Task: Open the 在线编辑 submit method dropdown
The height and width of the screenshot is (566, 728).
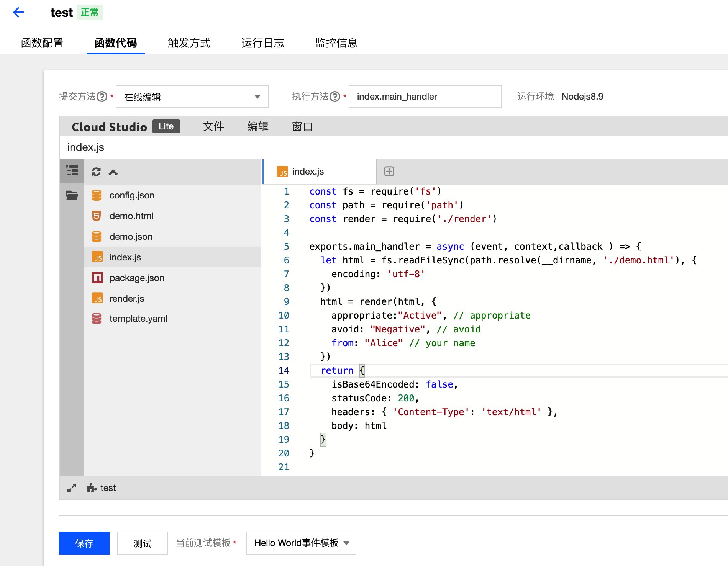Action: [192, 97]
